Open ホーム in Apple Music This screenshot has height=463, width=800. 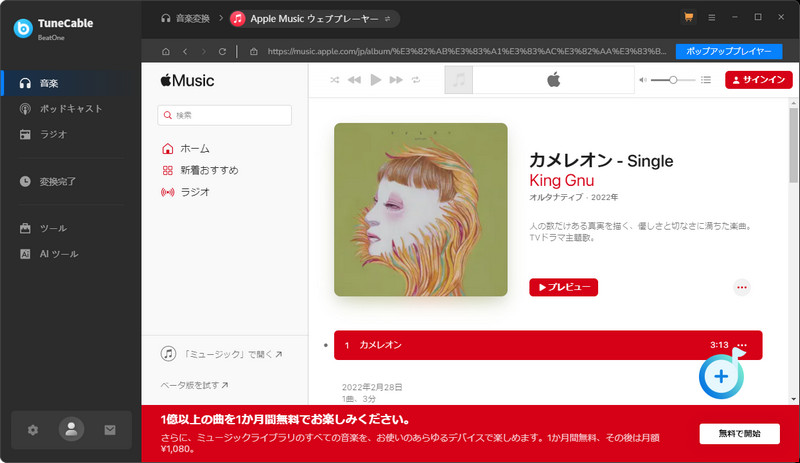[186, 149]
